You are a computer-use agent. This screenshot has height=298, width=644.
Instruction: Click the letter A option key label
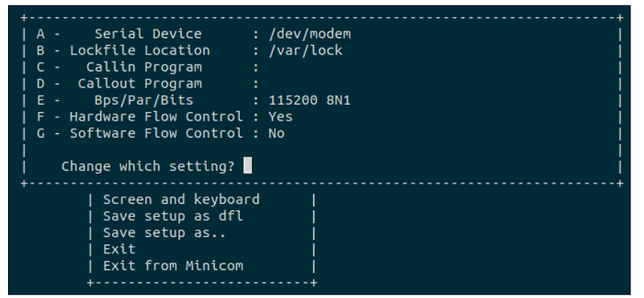coord(40,34)
